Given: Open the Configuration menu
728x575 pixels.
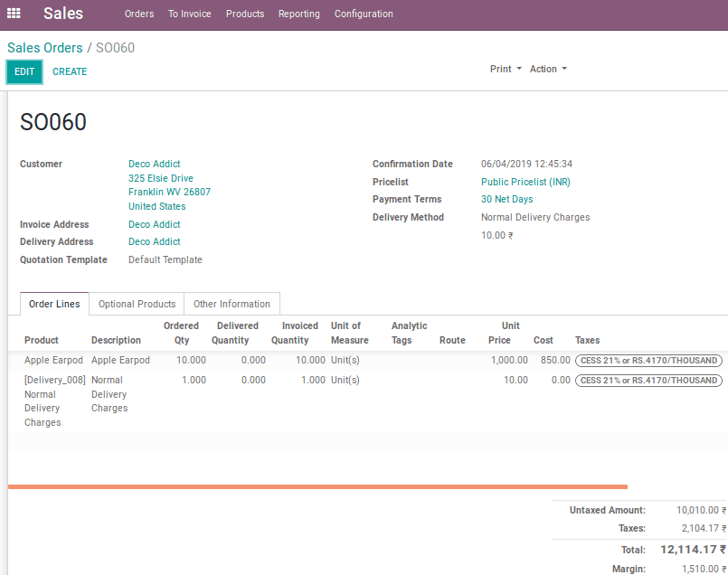Looking at the screenshot, I should click(x=364, y=14).
